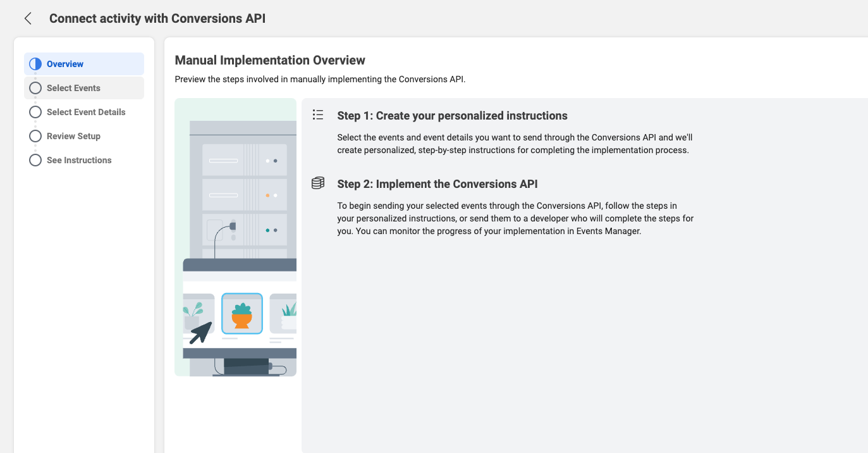Viewport: 868px width, 453px height.
Task: Go back using the left chevron arrow
Action: 28,18
